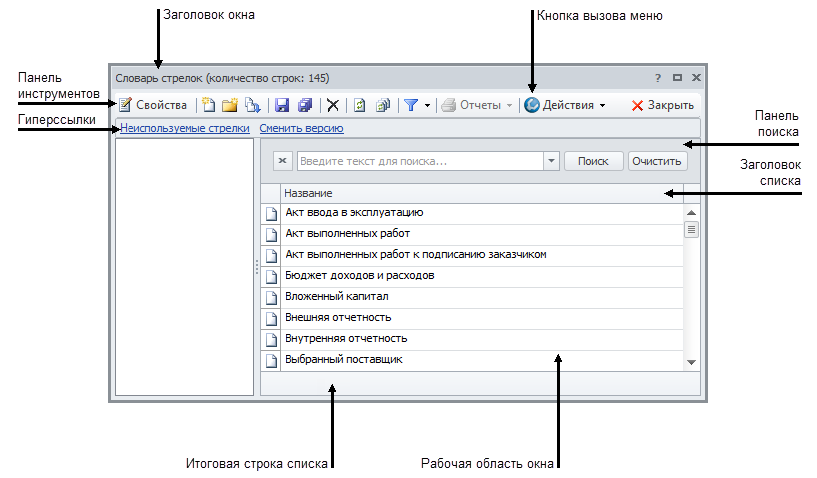Screen dimensions: 817x478
Task: Open Свойства in the toolbar
Action: tap(153, 105)
